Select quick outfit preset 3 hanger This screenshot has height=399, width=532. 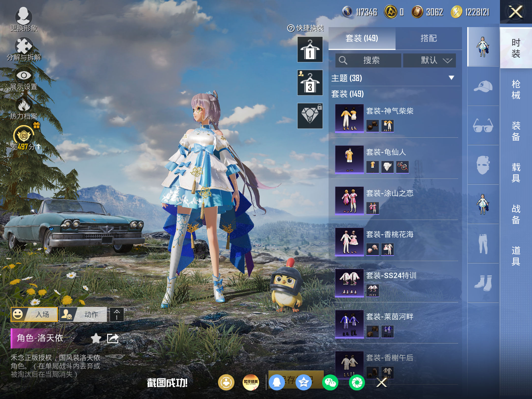tap(310, 83)
